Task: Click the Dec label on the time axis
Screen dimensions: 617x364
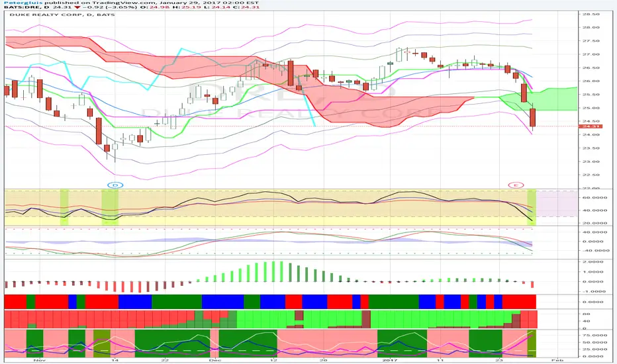Action: tap(215, 360)
